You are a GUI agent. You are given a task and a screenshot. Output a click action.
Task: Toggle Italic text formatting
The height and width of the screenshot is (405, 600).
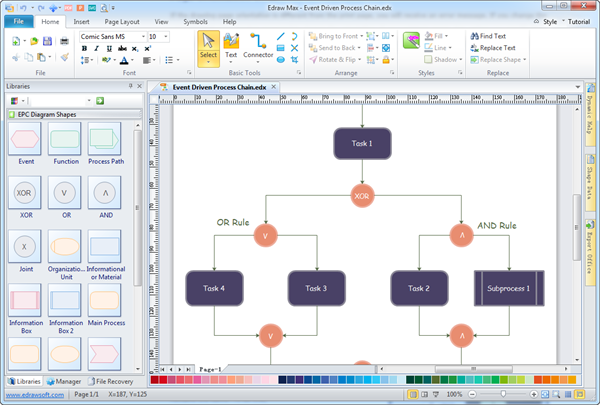tap(97, 48)
